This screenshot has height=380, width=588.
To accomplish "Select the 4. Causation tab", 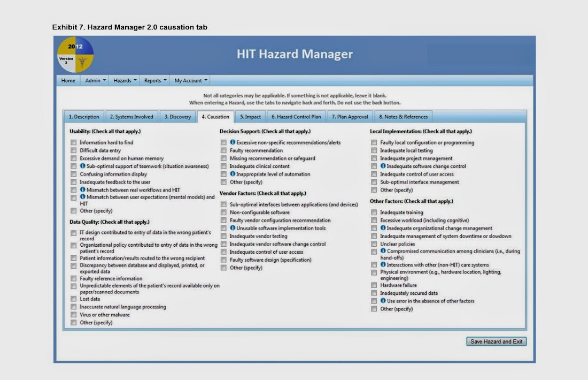I will [215, 117].
